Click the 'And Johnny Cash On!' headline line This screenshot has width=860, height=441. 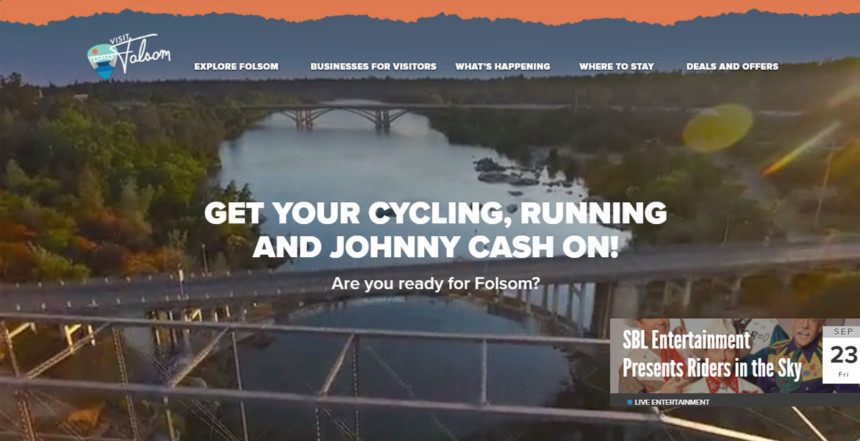coord(435,247)
